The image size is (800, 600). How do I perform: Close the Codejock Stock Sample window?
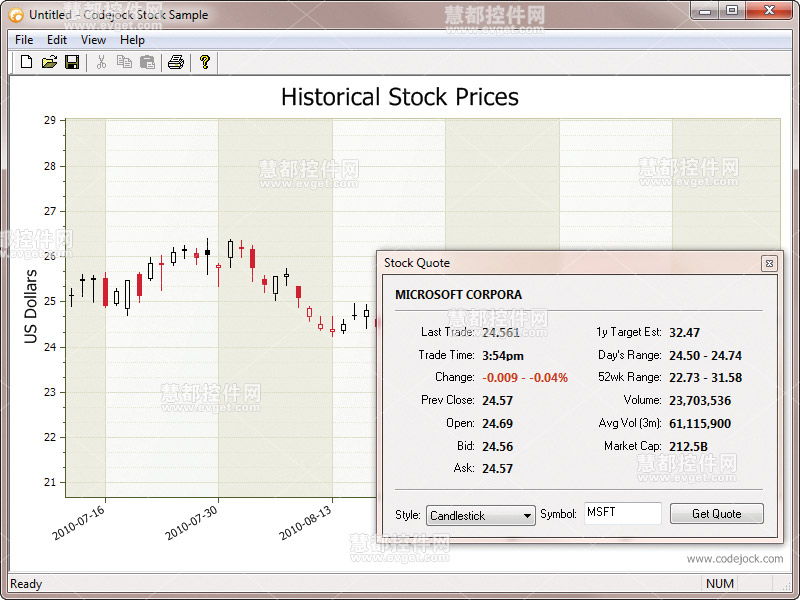click(769, 11)
